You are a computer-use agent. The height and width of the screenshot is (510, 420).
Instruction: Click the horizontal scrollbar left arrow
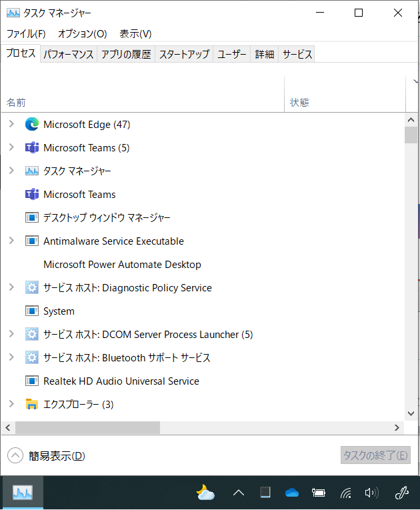(8, 428)
